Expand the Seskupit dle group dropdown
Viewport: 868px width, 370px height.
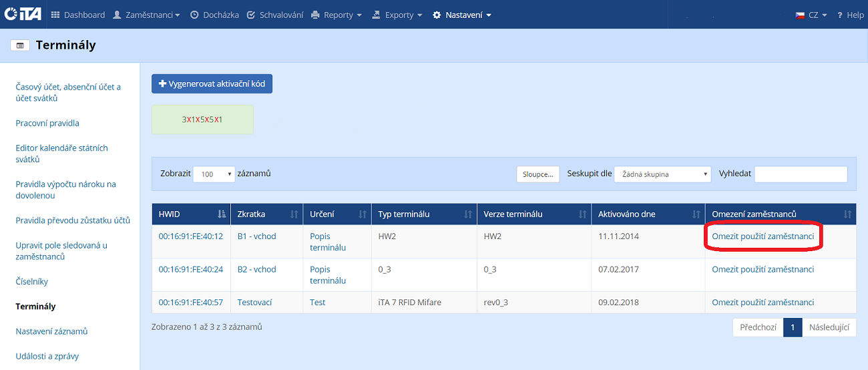coord(662,174)
